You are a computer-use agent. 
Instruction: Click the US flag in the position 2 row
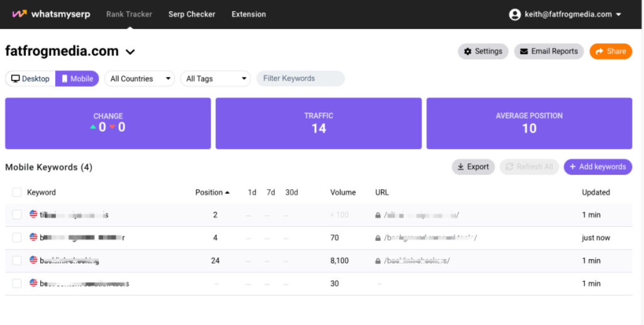pyautogui.click(x=34, y=214)
